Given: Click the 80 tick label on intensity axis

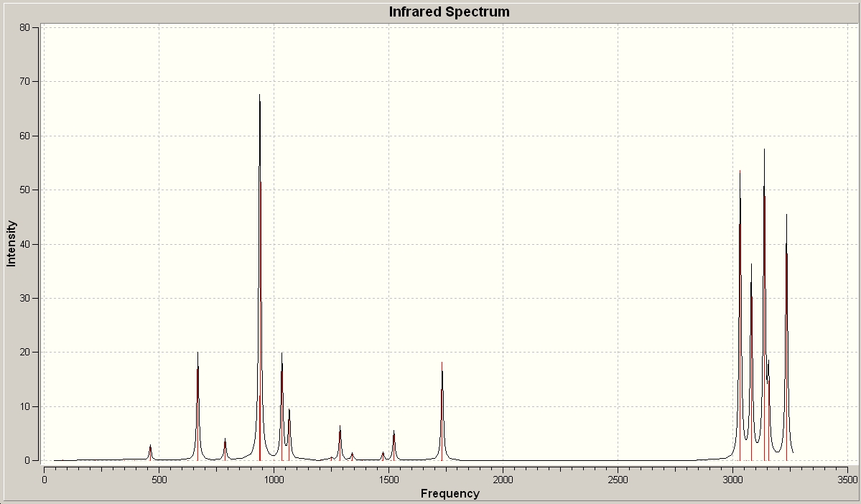Looking at the screenshot, I should click(24, 27).
